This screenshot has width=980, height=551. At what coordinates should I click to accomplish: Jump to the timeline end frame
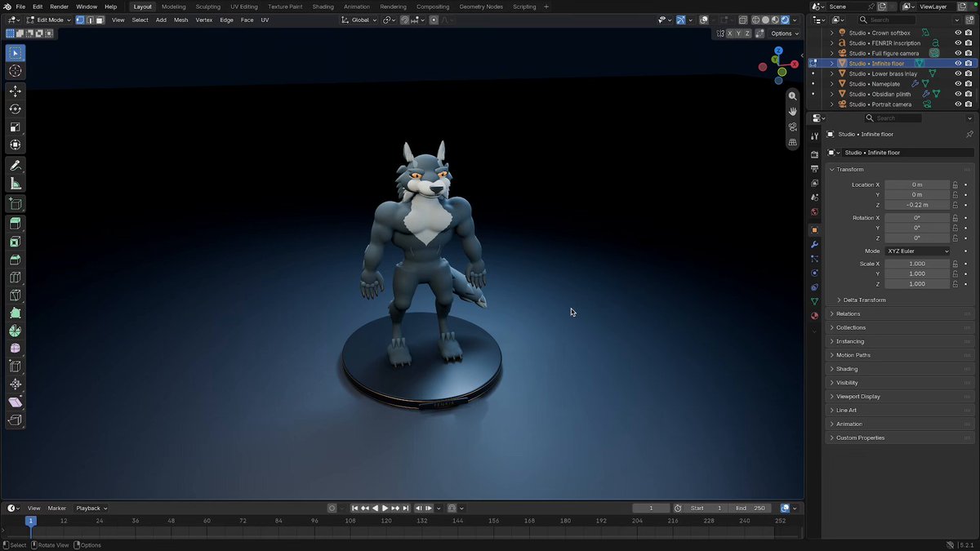(405, 508)
